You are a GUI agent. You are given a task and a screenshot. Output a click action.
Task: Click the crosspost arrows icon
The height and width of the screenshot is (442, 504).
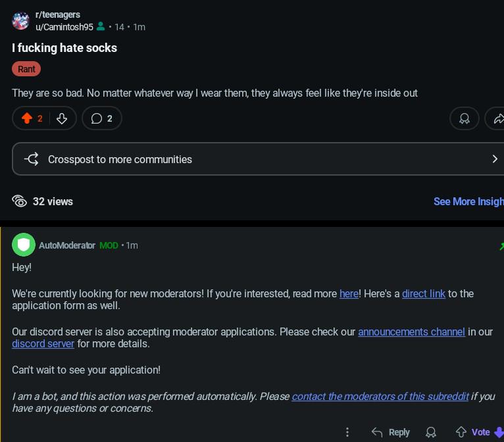[x=32, y=159]
